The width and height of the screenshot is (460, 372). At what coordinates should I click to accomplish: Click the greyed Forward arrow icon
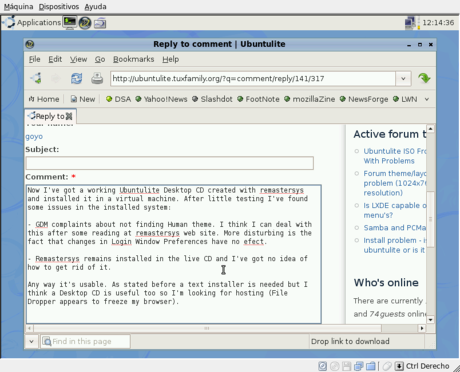point(56,78)
